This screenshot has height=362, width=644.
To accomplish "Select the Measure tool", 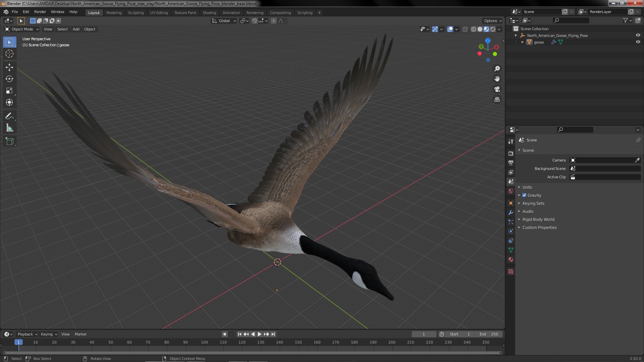I will (9, 128).
